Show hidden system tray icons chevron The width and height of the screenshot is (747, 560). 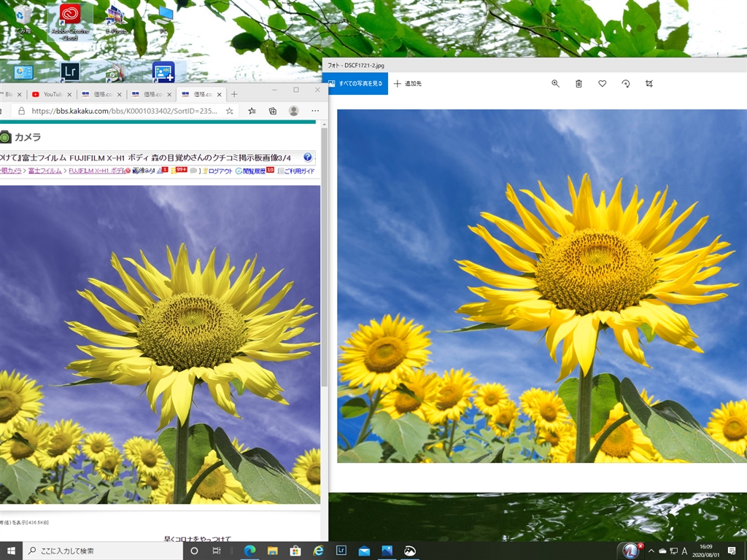(x=651, y=551)
